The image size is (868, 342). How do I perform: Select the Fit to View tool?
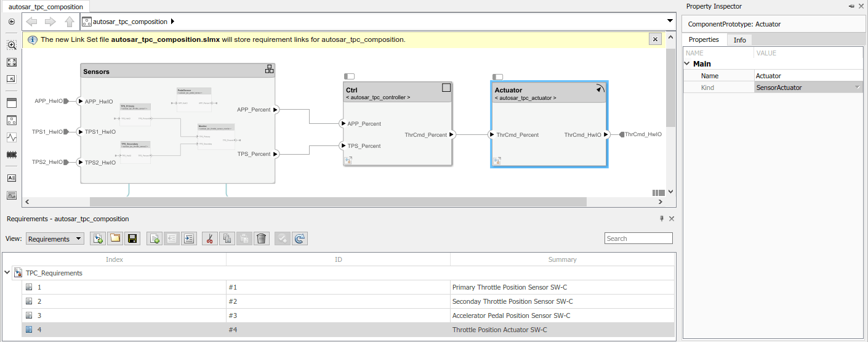[x=12, y=62]
